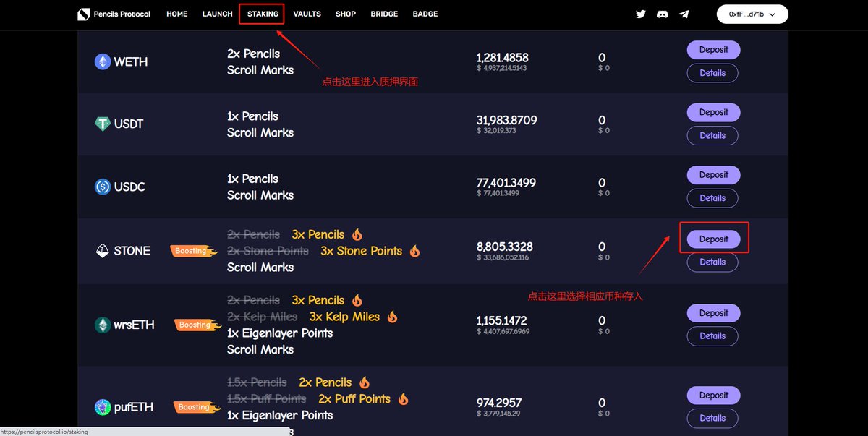The image size is (868, 436).
Task: Click the wrsETH total value 1,155.1472
Action: coord(501,320)
